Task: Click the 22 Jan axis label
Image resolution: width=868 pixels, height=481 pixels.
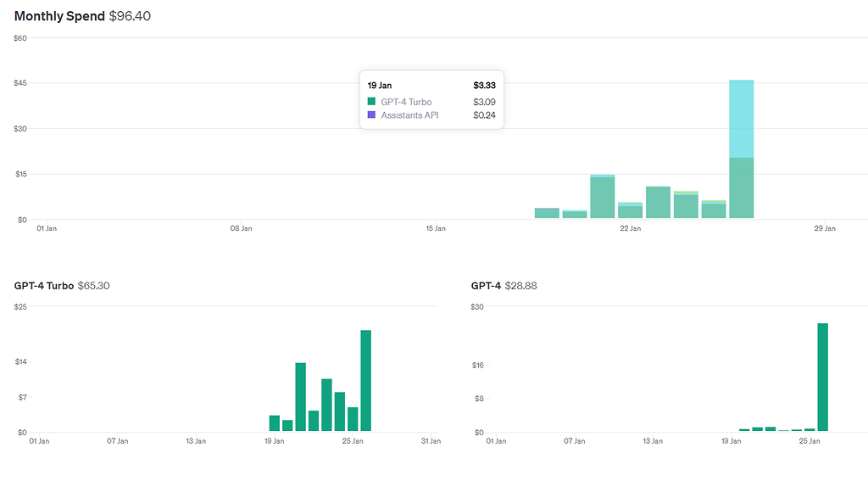Action: [630, 228]
